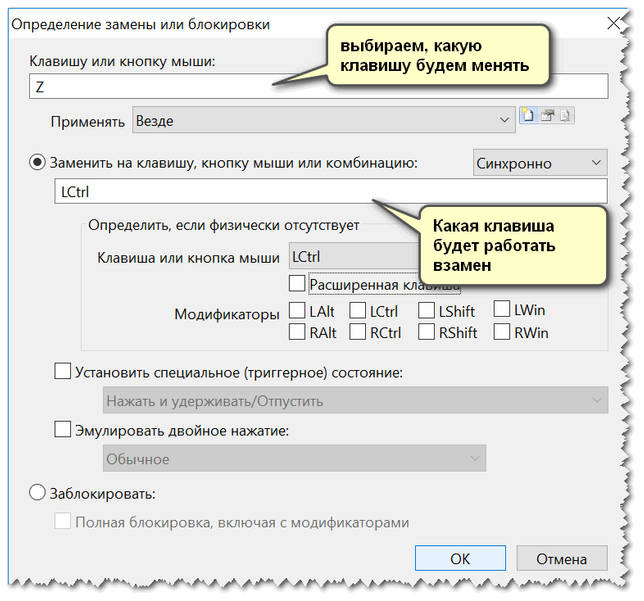Open the 'Синхронно' dropdown
This screenshot has height=601, width=644.
click(540, 163)
